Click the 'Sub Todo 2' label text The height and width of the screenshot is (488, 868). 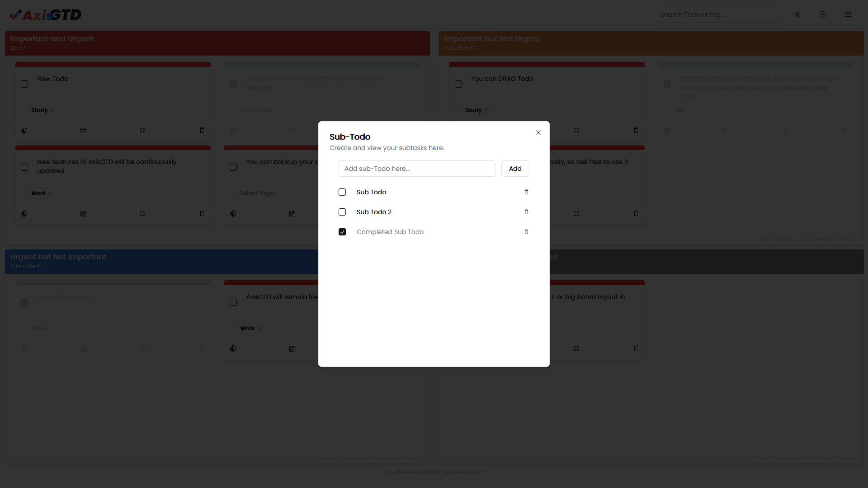click(x=374, y=212)
